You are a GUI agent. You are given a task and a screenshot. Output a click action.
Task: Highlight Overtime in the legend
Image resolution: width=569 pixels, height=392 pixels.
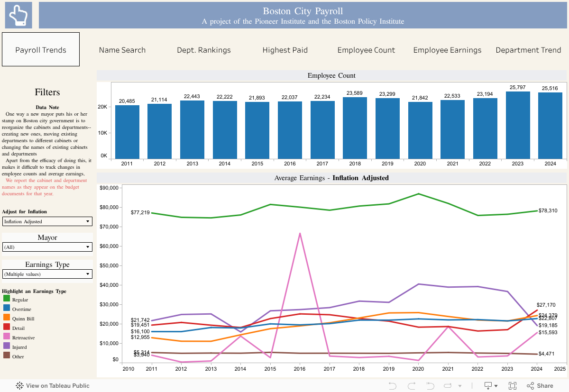tap(21, 309)
